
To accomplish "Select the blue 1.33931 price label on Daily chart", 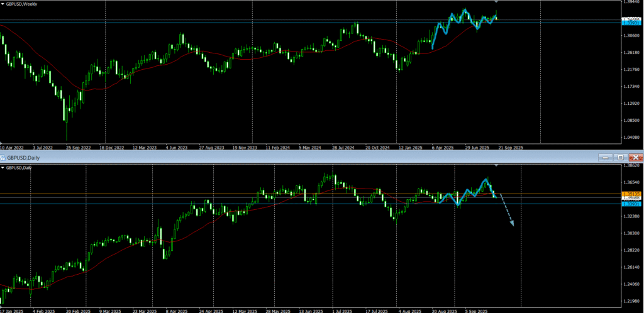I will click(630, 204).
